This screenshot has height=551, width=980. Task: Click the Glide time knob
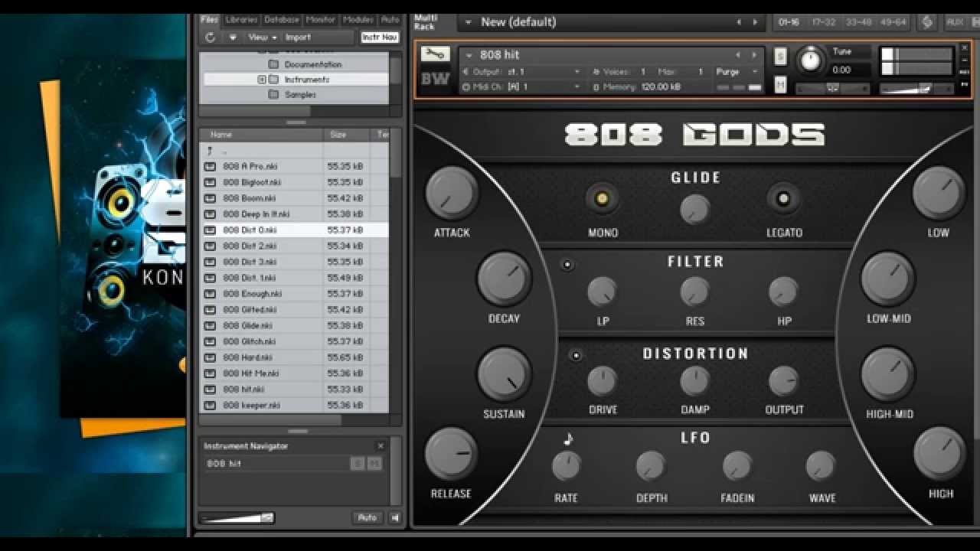click(x=694, y=208)
